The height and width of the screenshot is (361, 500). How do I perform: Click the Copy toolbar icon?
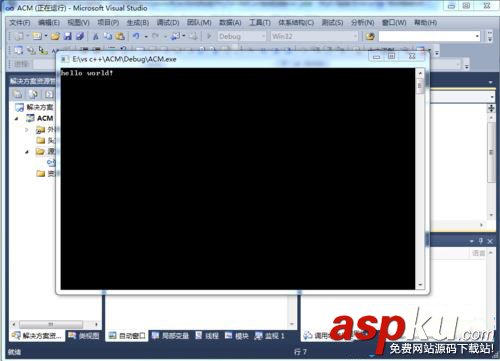[108, 36]
